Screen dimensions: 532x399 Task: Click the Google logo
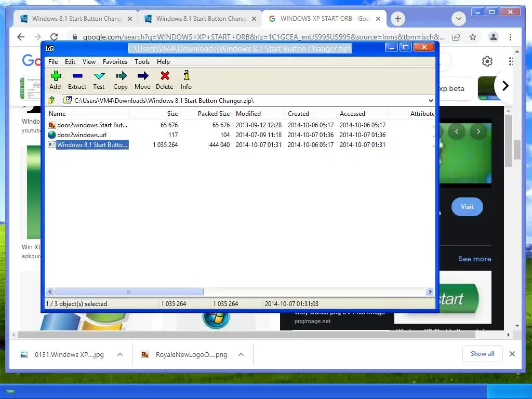point(32,61)
